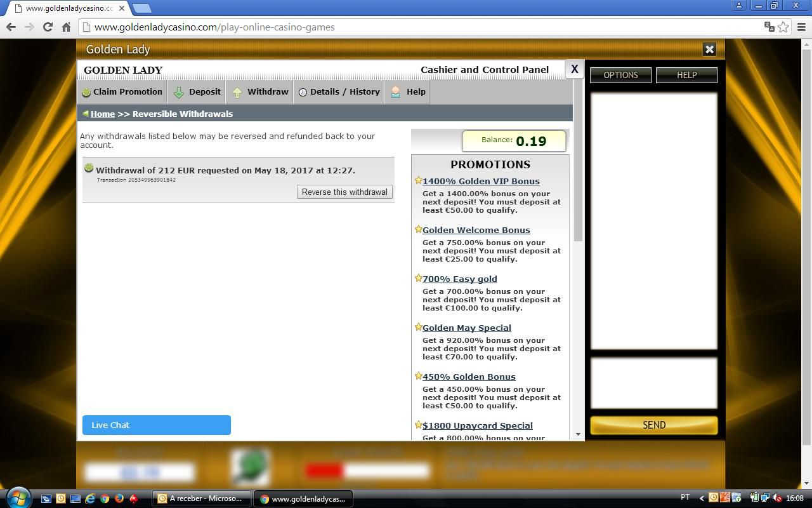Close the Golden Lady popup with the X icon

[709, 49]
